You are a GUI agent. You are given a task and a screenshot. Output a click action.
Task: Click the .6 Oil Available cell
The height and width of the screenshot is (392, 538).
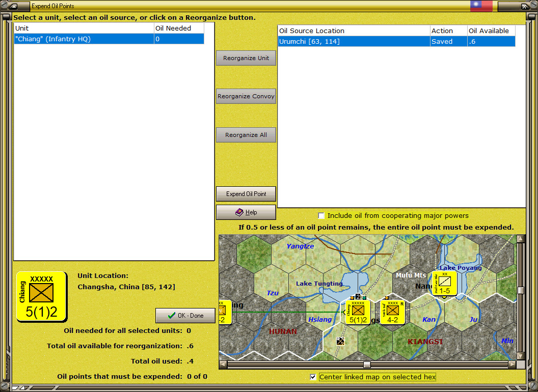pos(491,42)
